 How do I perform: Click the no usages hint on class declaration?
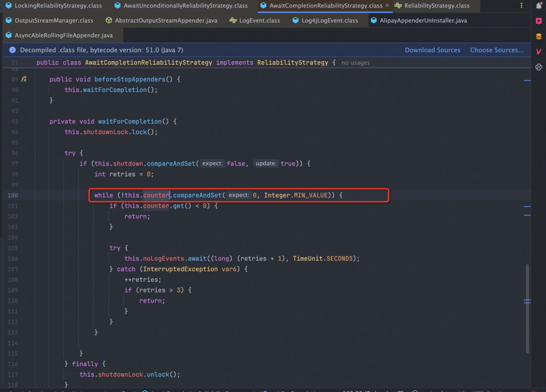click(x=355, y=63)
